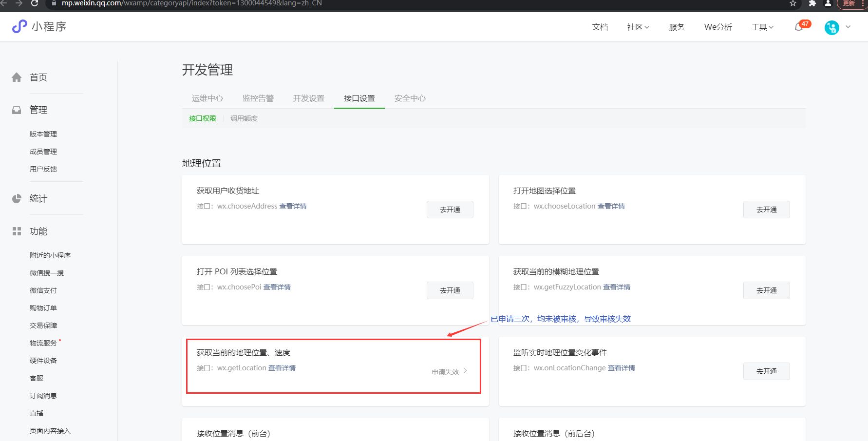Open 查看详情 link for wx.choosePoi
This screenshot has height=441, width=868.
coord(277,287)
